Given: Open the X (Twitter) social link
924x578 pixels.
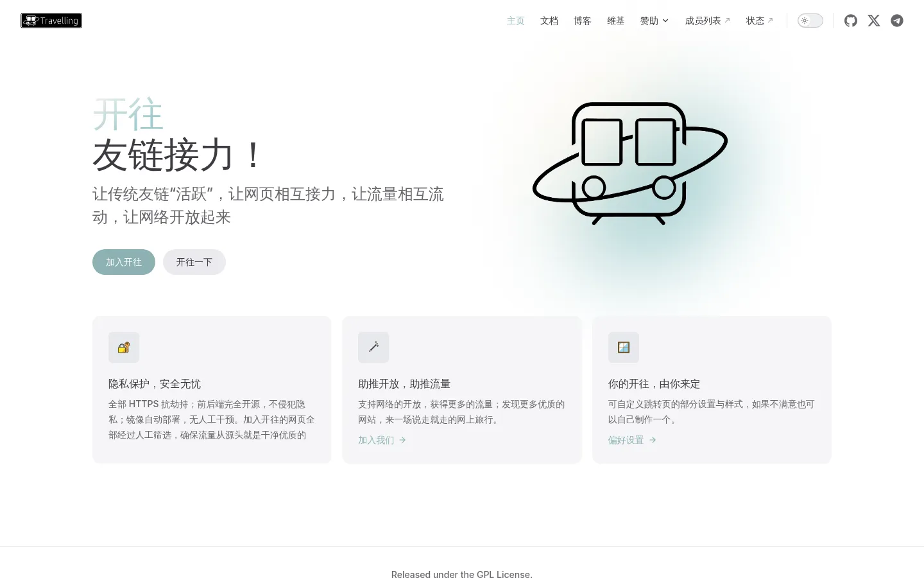Looking at the screenshot, I should (874, 21).
